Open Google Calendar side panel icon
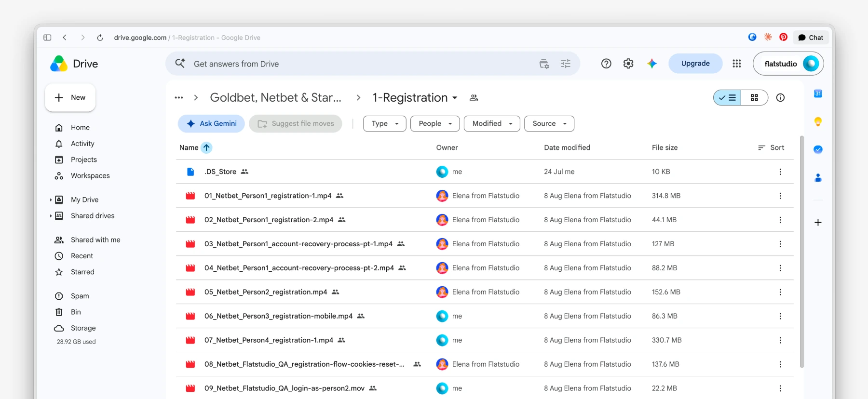The image size is (868, 399). (818, 93)
